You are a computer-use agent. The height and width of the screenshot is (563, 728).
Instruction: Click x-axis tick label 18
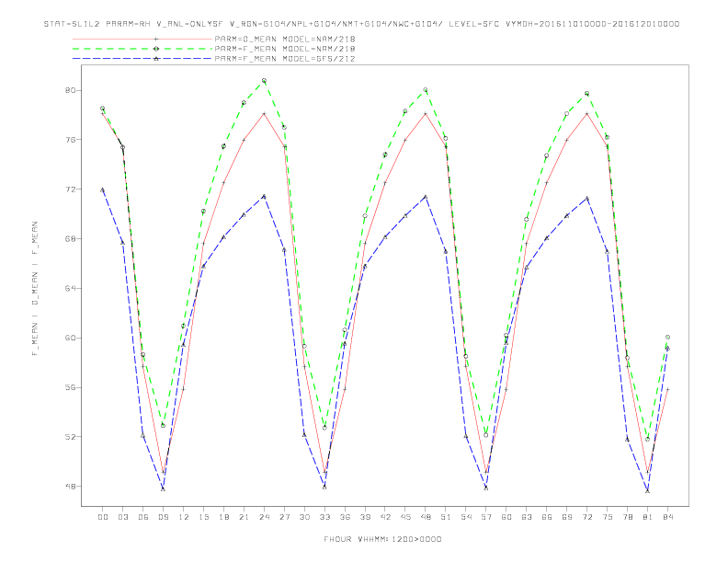coord(223,517)
